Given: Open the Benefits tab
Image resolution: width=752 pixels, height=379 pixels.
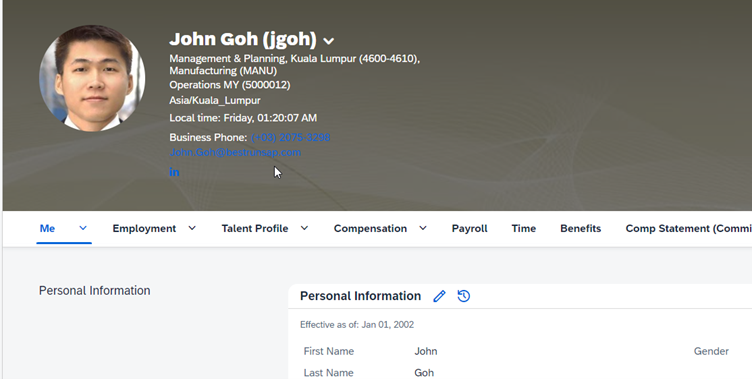Looking at the screenshot, I should coord(580,228).
